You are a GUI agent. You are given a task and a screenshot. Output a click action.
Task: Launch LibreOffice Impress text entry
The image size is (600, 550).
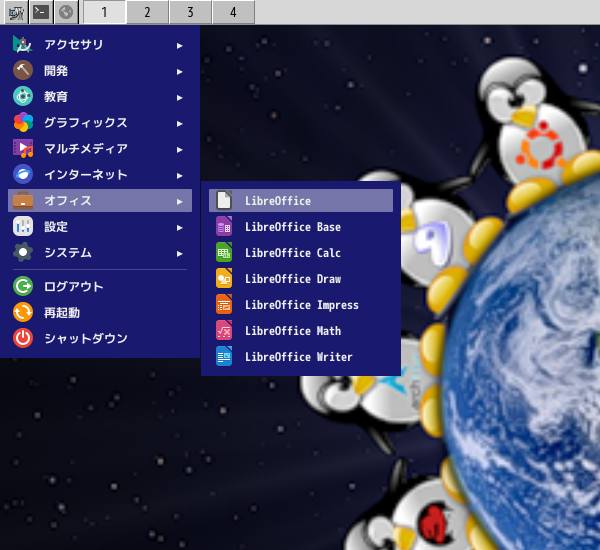(x=302, y=305)
